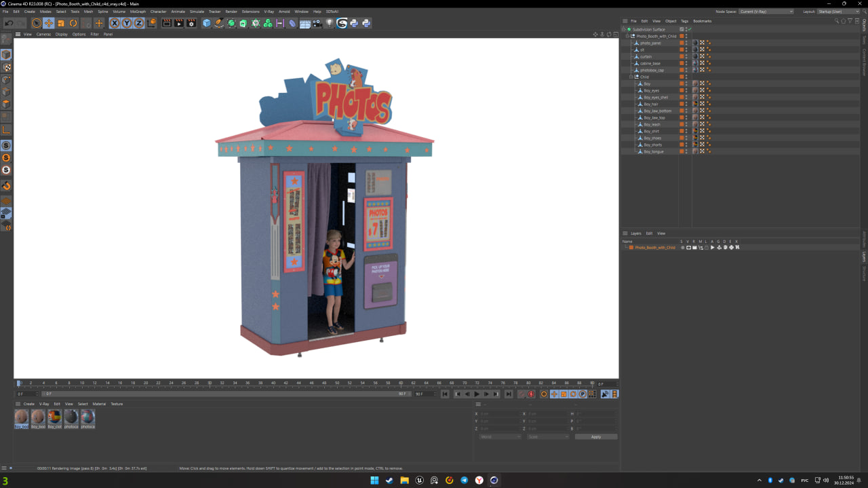Toggle Parameter keyframe recording P button
Viewport: 868px width, 488px height.
click(583, 394)
